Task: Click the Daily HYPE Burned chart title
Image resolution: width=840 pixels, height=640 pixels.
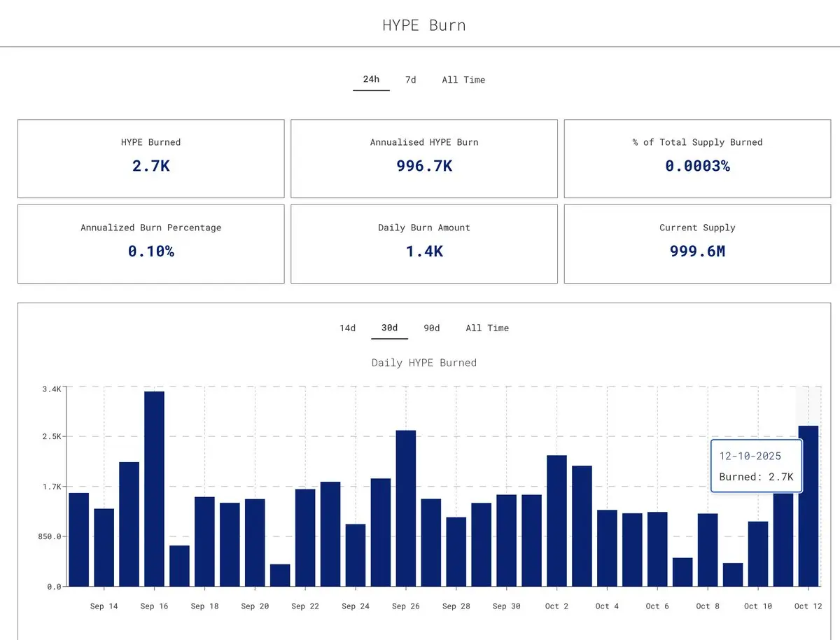Action: (x=424, y=363)
